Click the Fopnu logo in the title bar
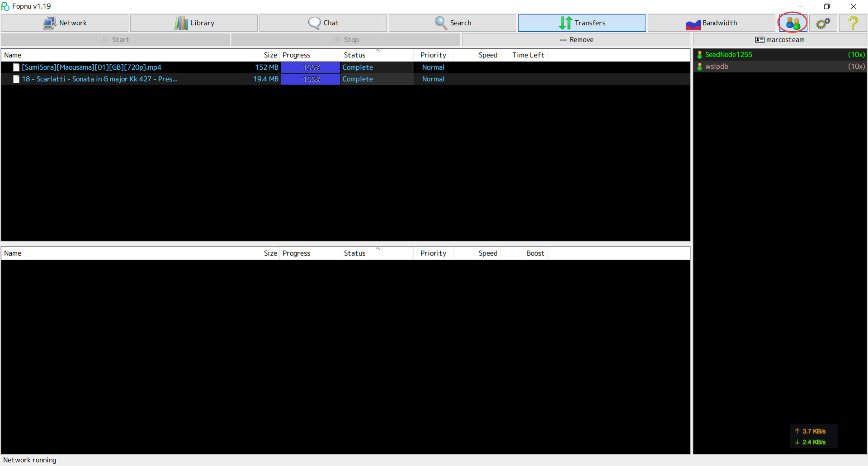Image resolution: width=868 pixels, height=466 pixels. point(5,6)
